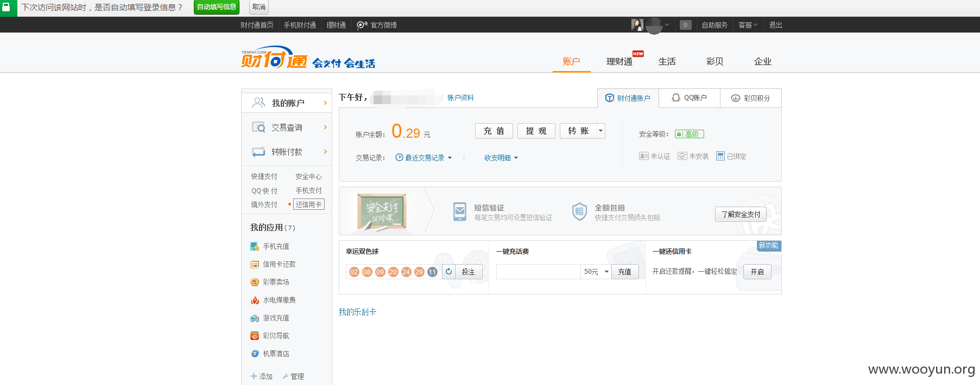
Task: Click 投注 to bet lottery numbers
Action: 469,272
